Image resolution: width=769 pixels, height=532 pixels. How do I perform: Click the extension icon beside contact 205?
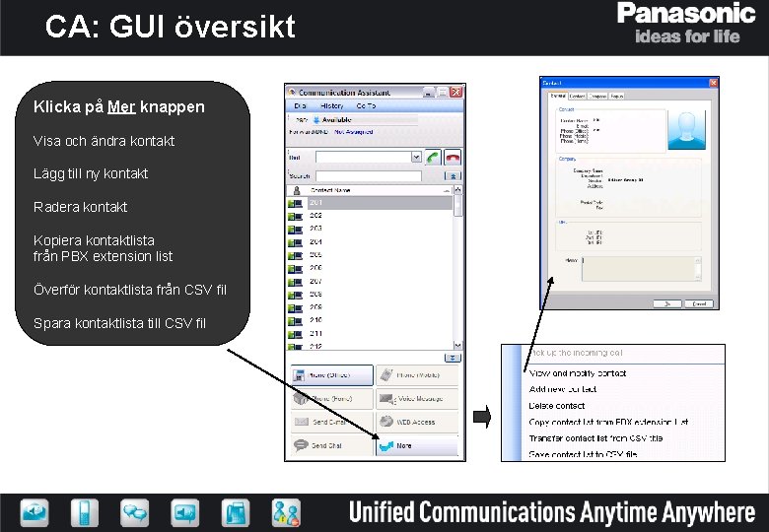(295, 256)
